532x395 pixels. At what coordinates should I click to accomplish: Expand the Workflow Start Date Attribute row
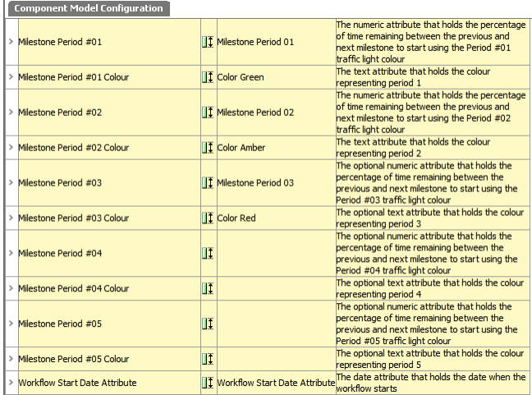[11, 383]
